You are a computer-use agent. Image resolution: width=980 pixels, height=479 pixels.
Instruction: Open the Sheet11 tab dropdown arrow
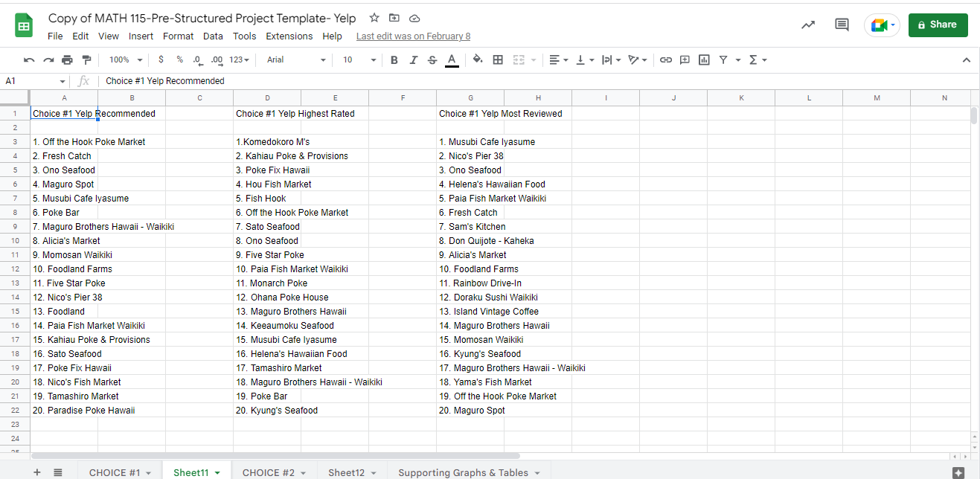[217, 473]
